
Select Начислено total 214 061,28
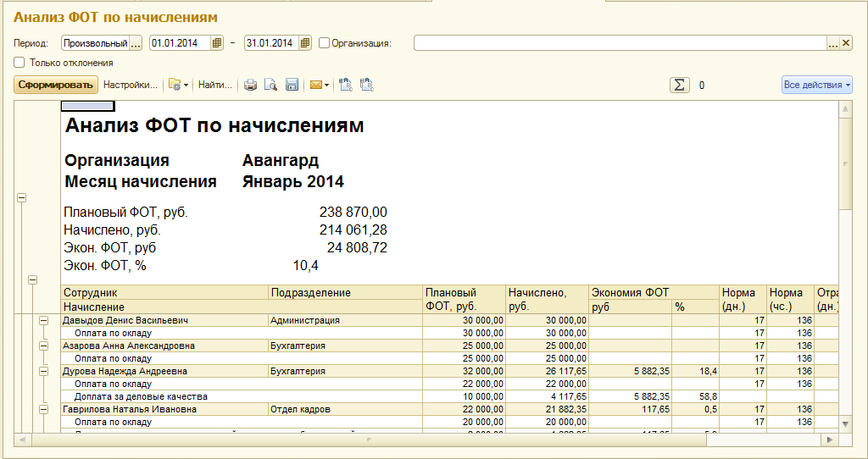point(353,230)
